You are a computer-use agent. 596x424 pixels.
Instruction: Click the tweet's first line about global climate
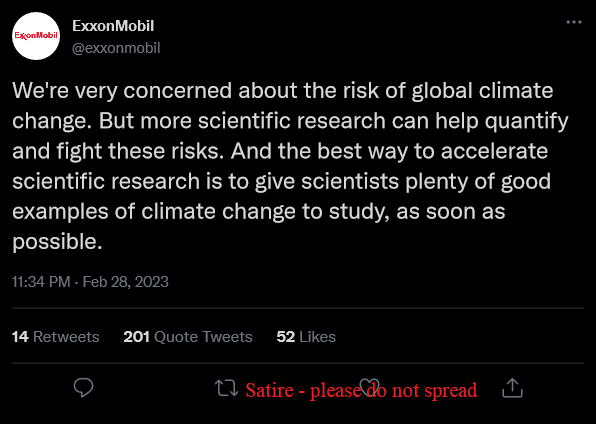click(282, 92)
